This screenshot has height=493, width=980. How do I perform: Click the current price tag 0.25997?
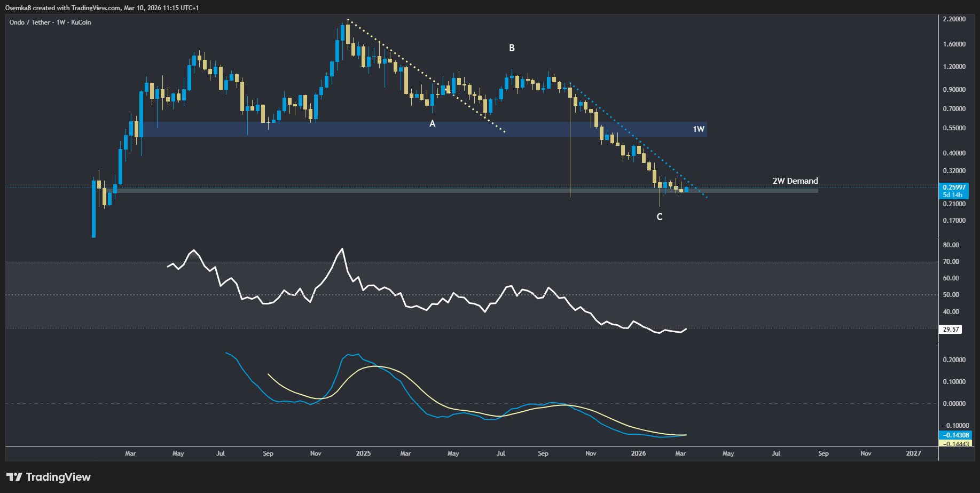pos(954,187)
